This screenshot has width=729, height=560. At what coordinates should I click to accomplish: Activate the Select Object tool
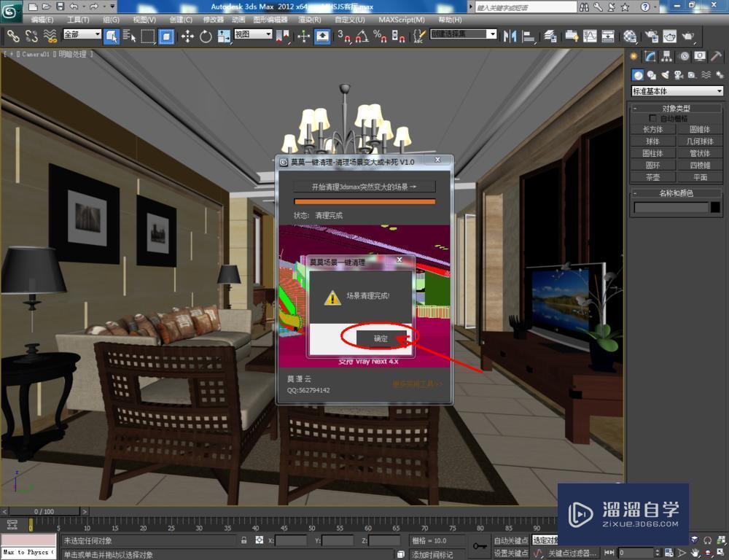[x=112, y=36]
